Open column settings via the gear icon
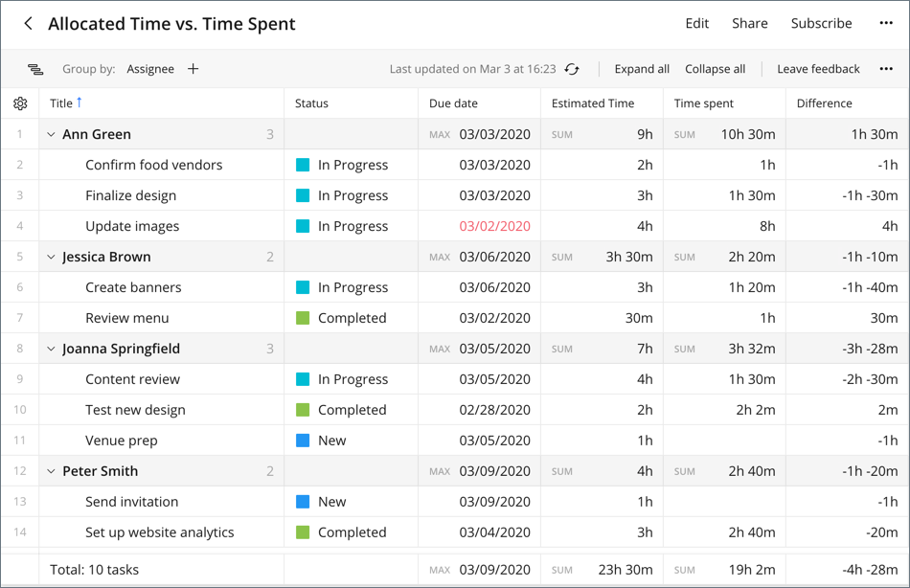The height and width of the screenshot is (588, 910). click(x=20, y=103)
